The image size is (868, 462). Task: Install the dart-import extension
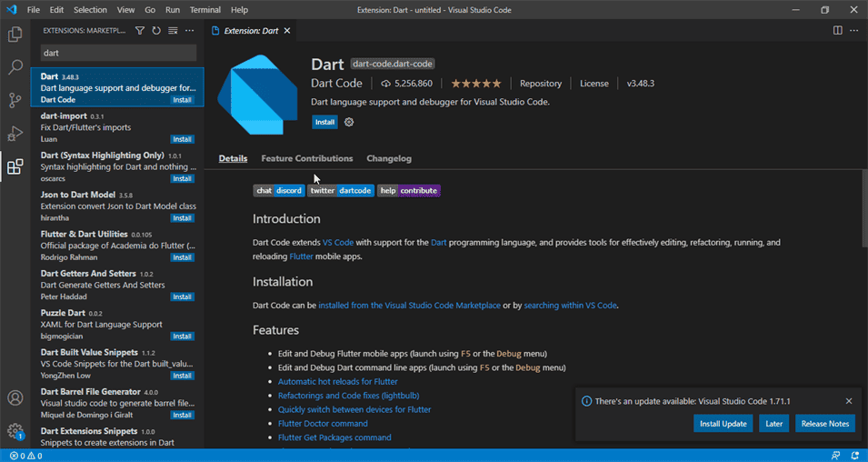pyautogui.click(x=182, y=139)
